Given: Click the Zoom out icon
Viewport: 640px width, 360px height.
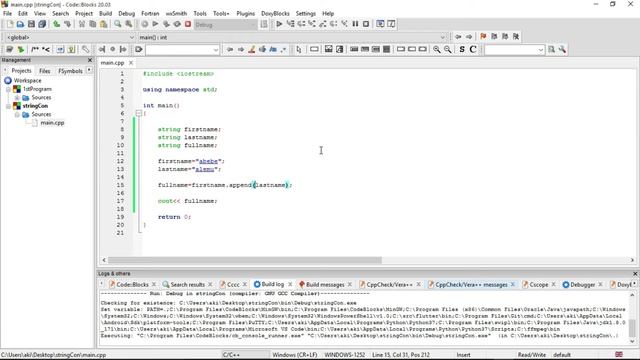Looking at the screenshot, I should tap(448, 49).
